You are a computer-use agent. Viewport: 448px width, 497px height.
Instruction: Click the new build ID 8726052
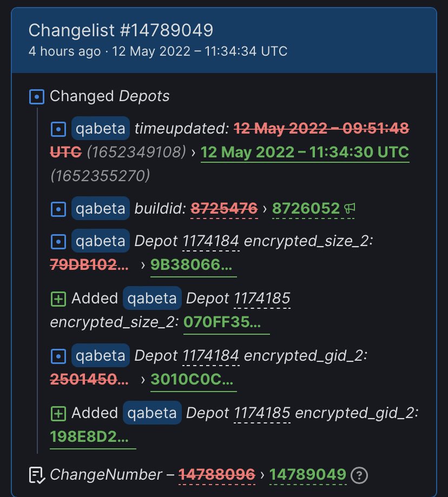click(306, 208)
